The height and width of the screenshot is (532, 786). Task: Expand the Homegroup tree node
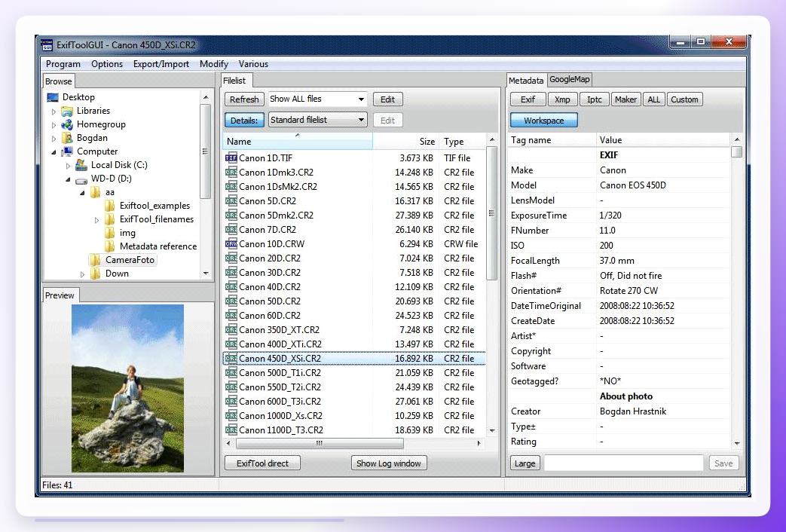coord(54,125)
